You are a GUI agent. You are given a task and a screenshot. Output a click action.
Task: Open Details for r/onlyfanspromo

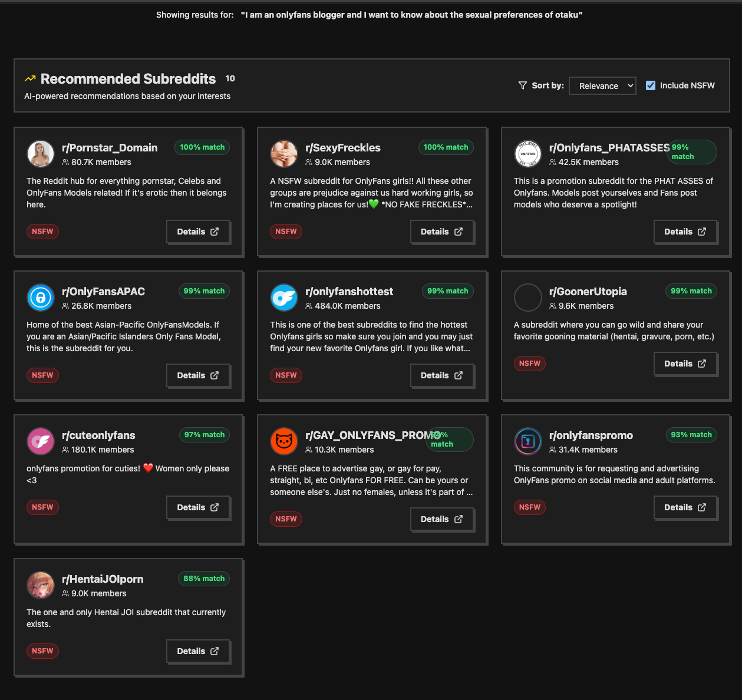(x=685, y=507)
